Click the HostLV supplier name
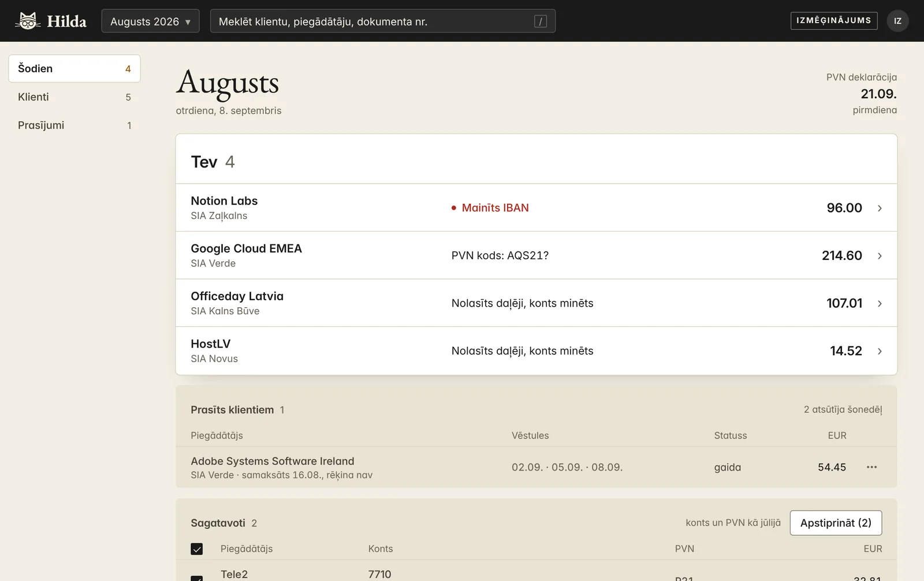The image size is (924, 581). 211,344
